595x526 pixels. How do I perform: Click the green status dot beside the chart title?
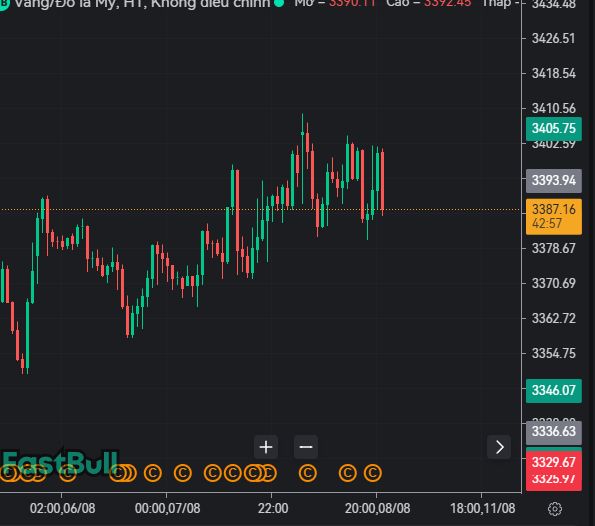click(x=279, y=3)
